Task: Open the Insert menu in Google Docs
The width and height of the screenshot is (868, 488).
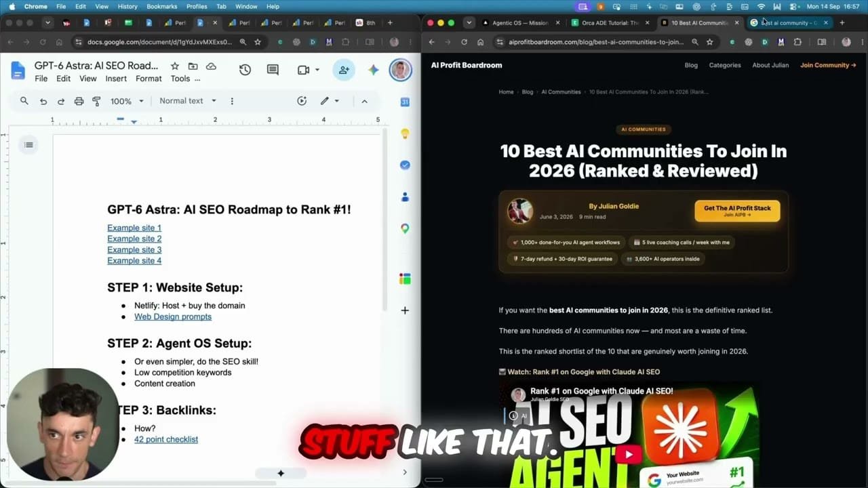Action: click(116, 79)
